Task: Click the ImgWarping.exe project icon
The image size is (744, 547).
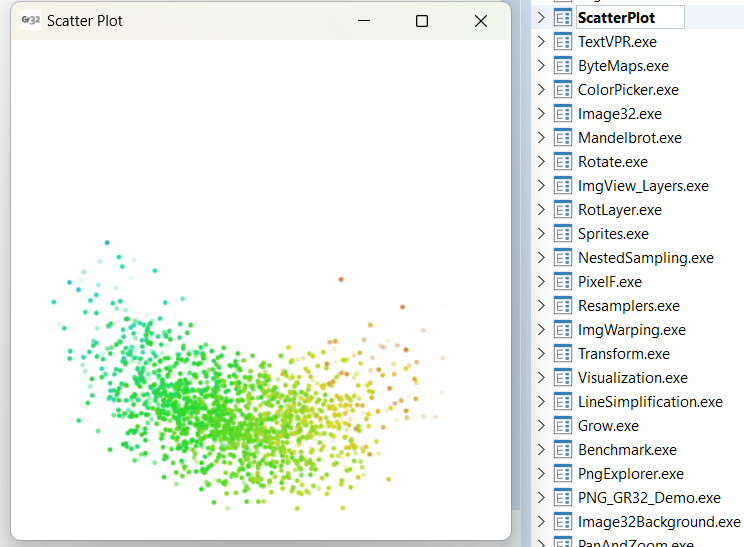Action: click(563, 330)
